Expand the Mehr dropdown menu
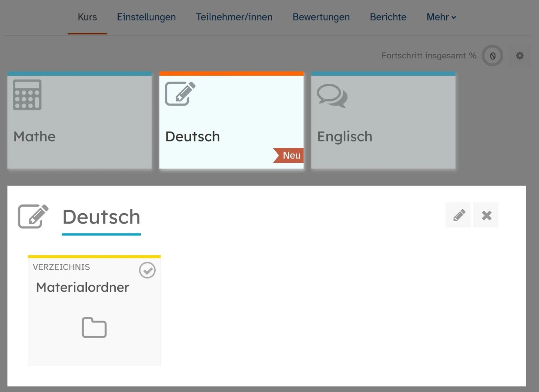539x392 pixels. (441, 17)
